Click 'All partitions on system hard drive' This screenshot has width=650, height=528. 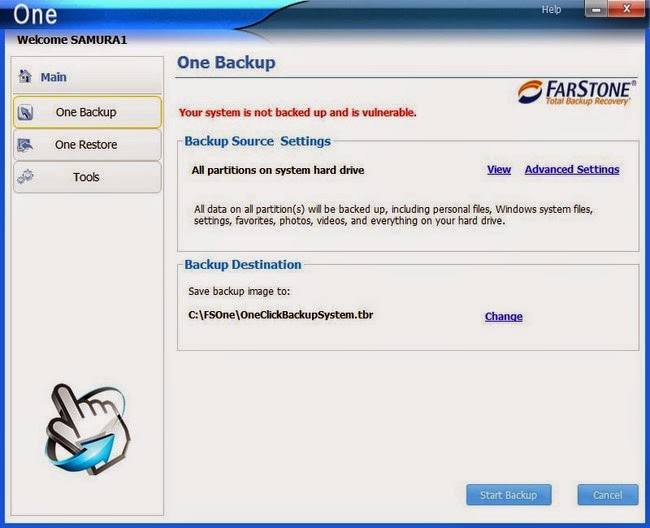278,170
